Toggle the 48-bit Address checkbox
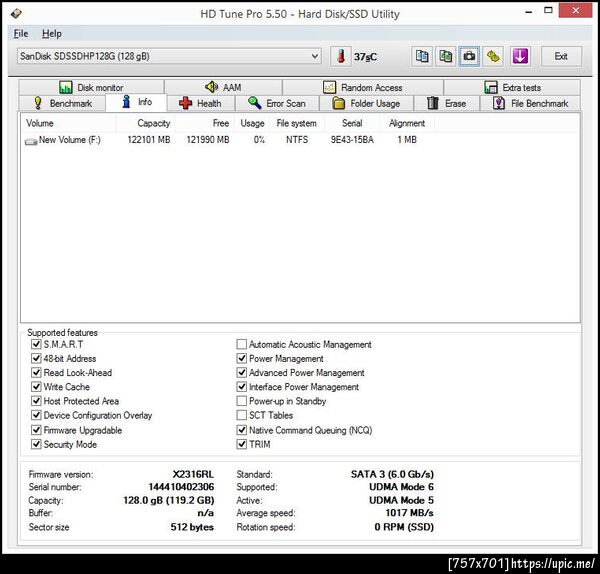Viewport: 600px width, 574px height. pos(36,359)
